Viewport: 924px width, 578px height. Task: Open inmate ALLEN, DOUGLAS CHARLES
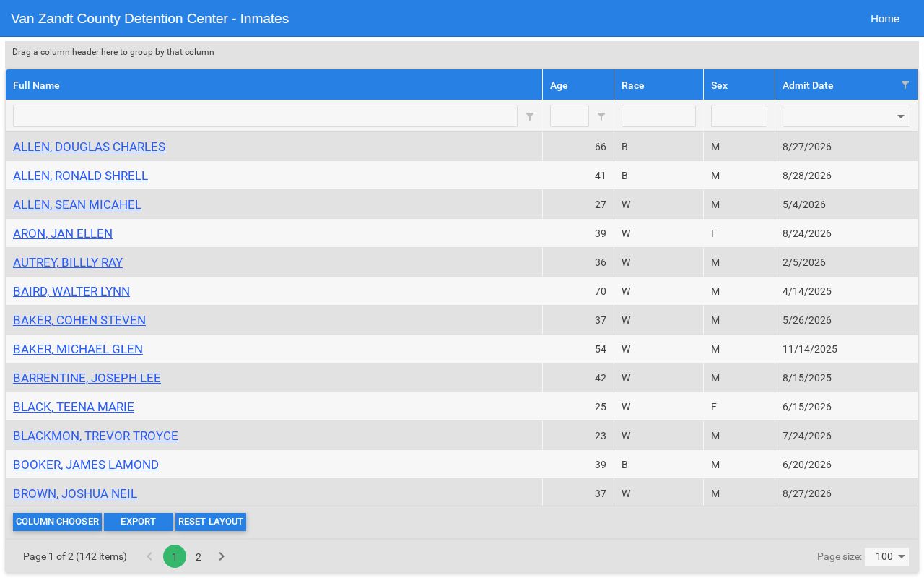(89, 147)
